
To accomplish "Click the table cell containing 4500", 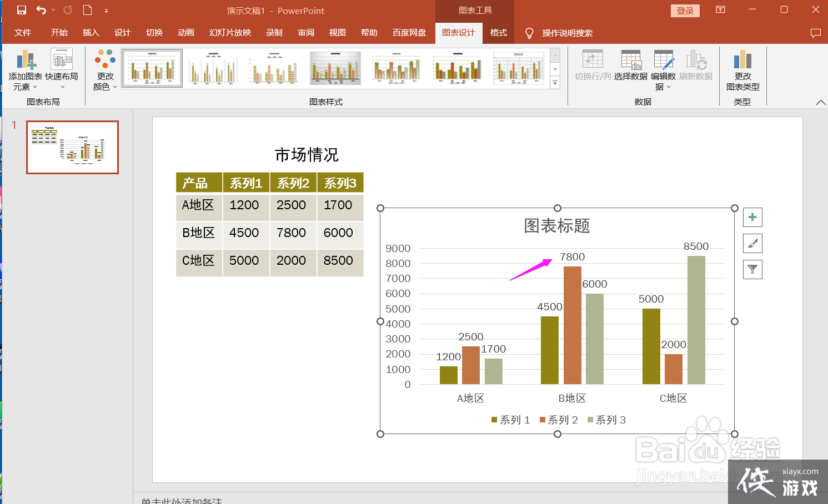I will coord(247,235).
